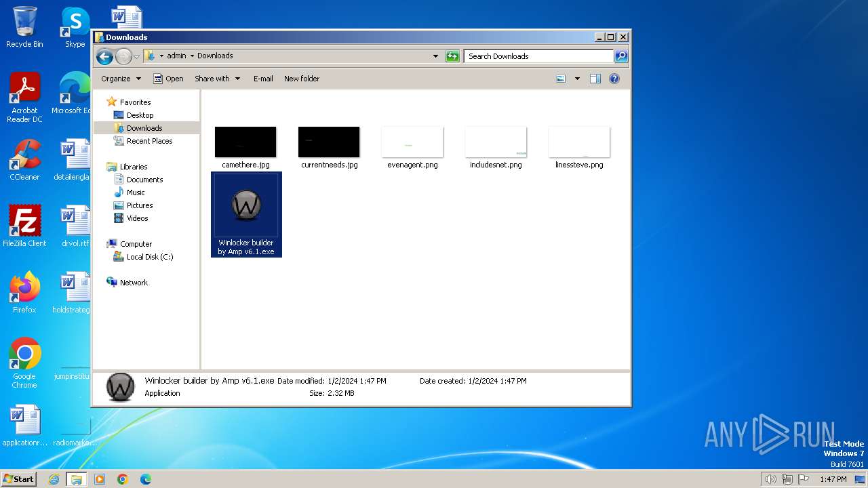Click the Back navigation arrow in Explorer
Viewport: 868px width, 488px height.
tap(104, 56)
